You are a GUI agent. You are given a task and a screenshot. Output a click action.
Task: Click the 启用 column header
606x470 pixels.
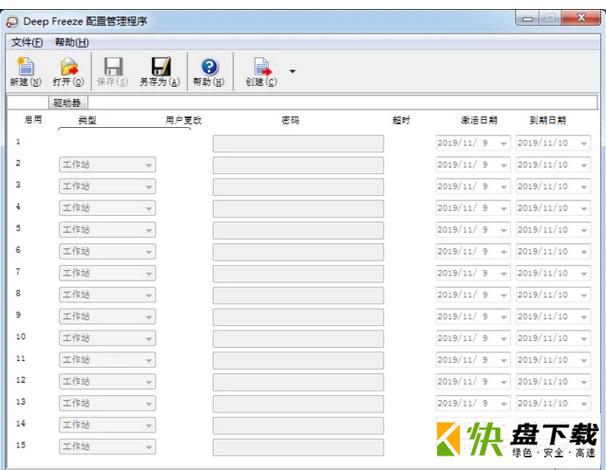click(33, 120)
